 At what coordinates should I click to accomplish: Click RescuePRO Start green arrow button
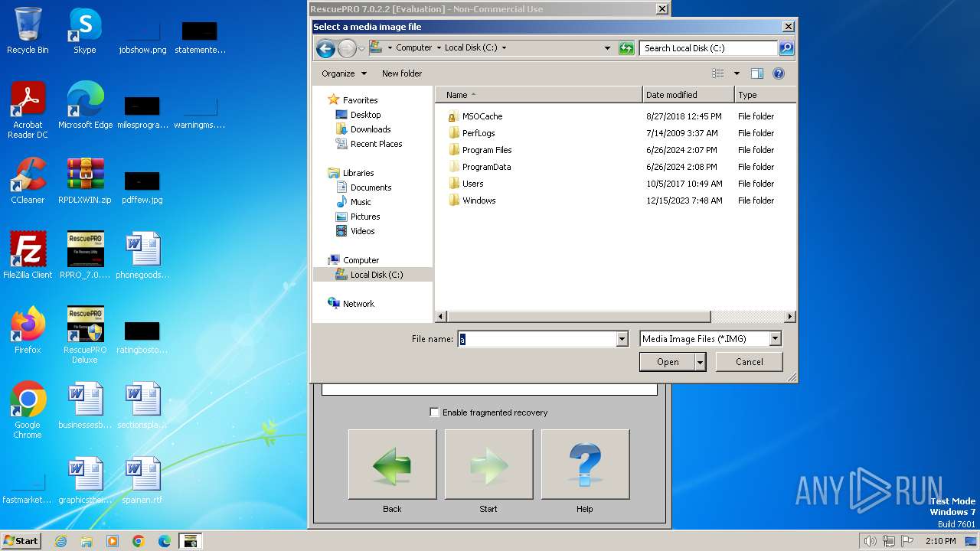tap(488, 465)
